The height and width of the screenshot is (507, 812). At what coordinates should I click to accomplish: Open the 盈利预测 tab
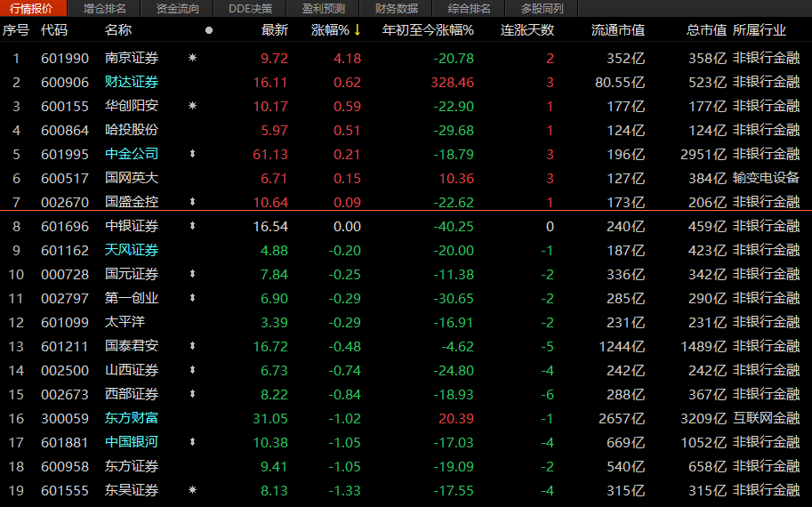324,8
